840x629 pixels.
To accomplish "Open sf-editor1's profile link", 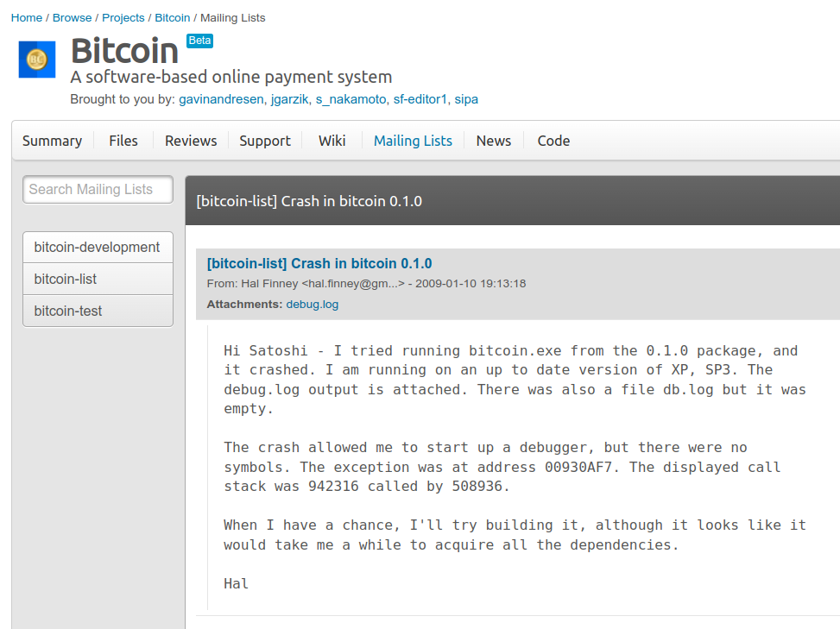I will [x=420, y=99].
